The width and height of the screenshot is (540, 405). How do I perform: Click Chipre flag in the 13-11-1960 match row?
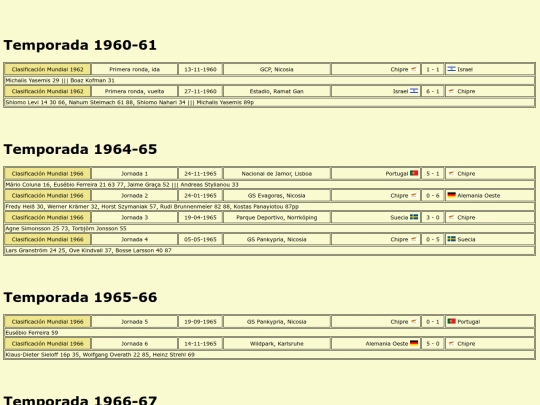pos(414,69)
